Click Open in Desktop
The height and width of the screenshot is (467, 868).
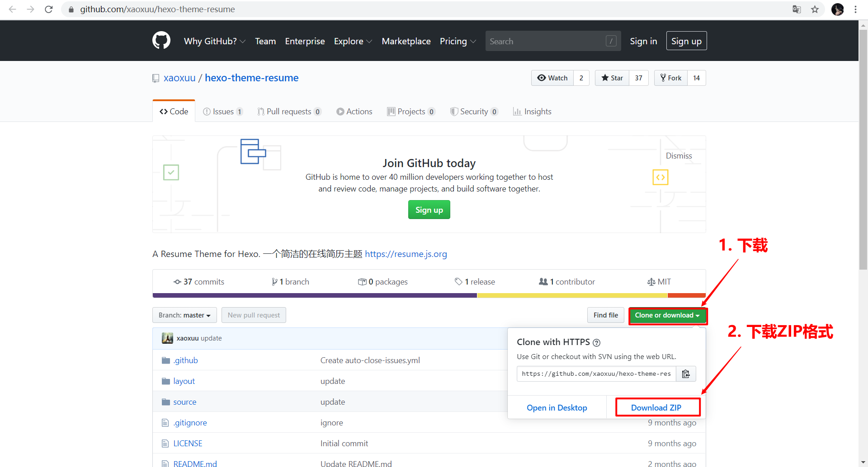pyautogui.click(x=557, y=407)
